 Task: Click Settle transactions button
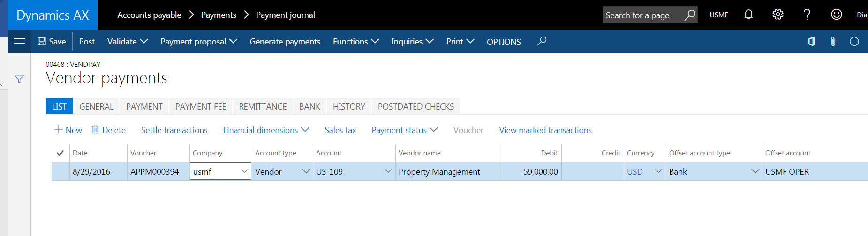pos(174,130)
